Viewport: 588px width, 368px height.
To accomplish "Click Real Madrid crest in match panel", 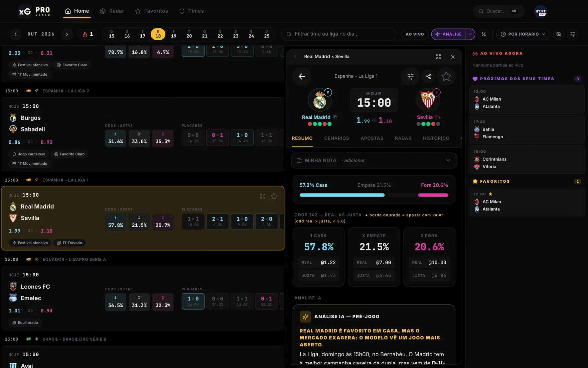I will 319,100.
